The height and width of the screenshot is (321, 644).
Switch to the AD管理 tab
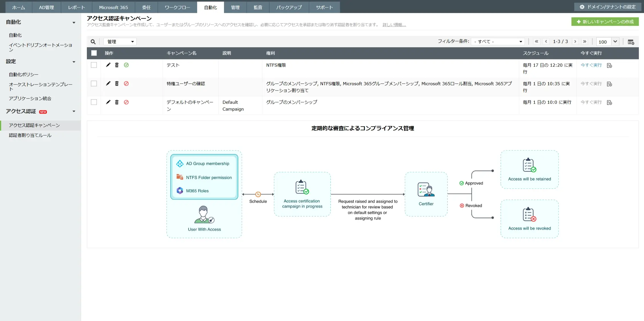(x=47, y=7)
